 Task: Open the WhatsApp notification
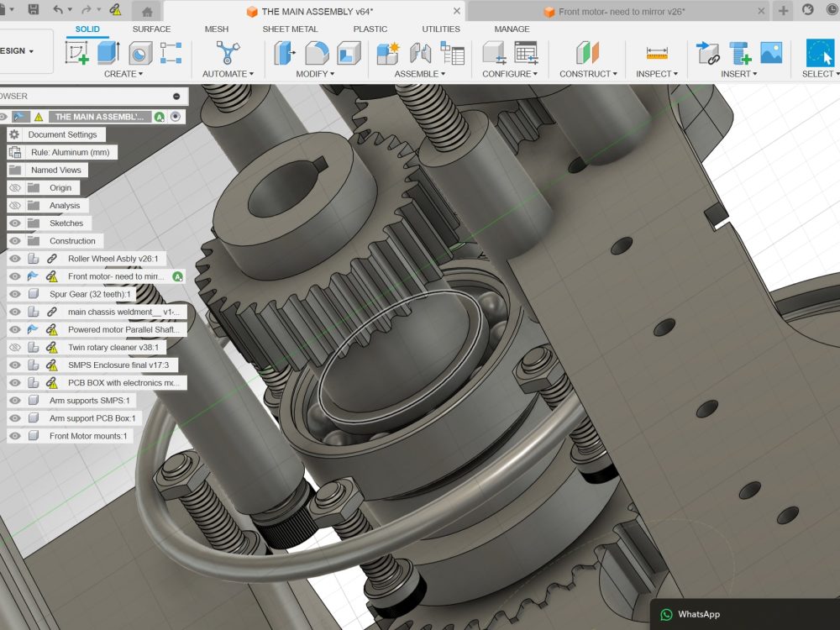click(744, 615)
